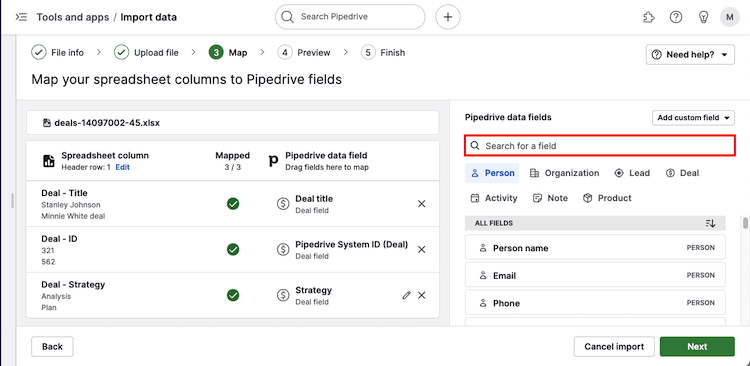The height and width of the screenshot is (366, 750).
Task: Select the Product fields tab
Action: pyautogui.click(x=607, y=198)
